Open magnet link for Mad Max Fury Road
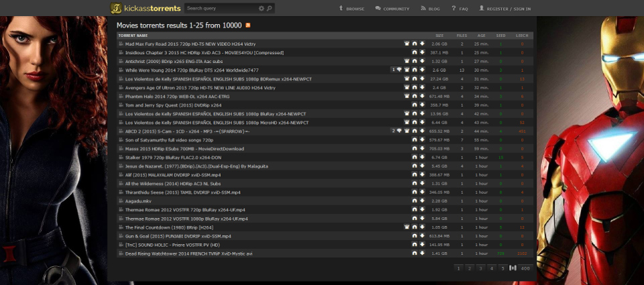The image size is (644, 285). point(415,44)
